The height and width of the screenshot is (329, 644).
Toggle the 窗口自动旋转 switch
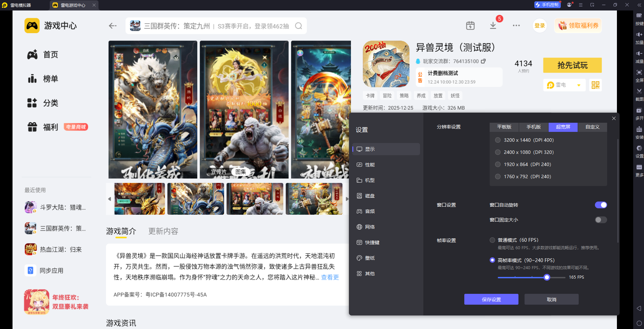[601, 205]
